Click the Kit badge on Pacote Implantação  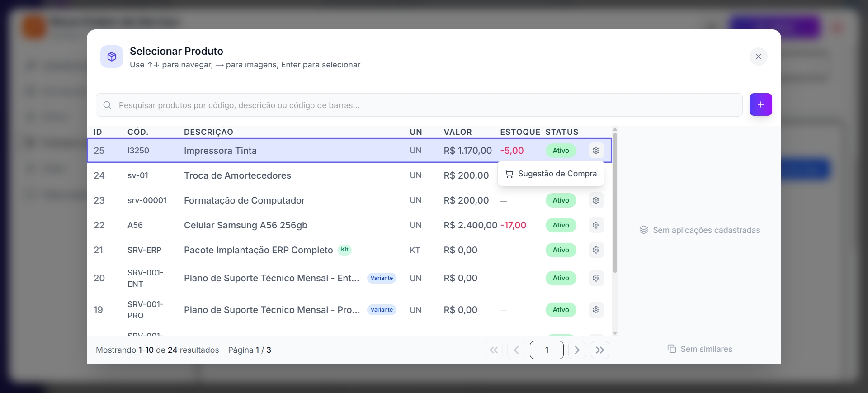click(344, 250)
